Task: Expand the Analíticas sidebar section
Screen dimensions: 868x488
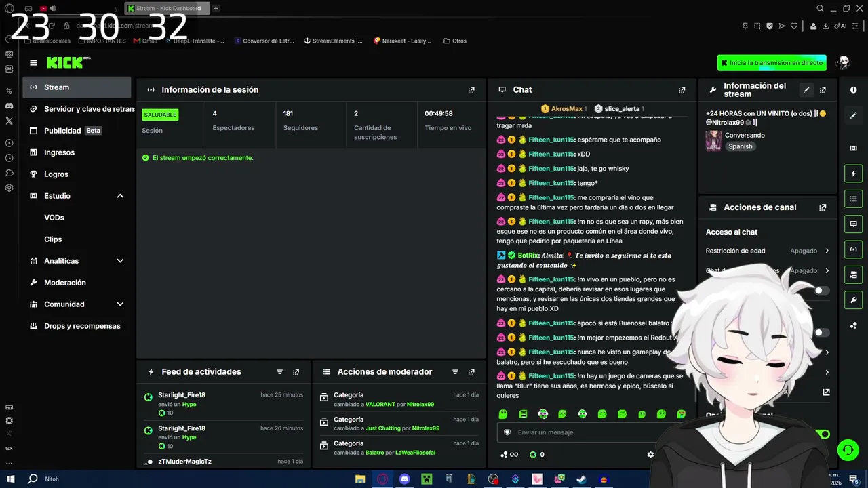Action: [x=120, y=261]
